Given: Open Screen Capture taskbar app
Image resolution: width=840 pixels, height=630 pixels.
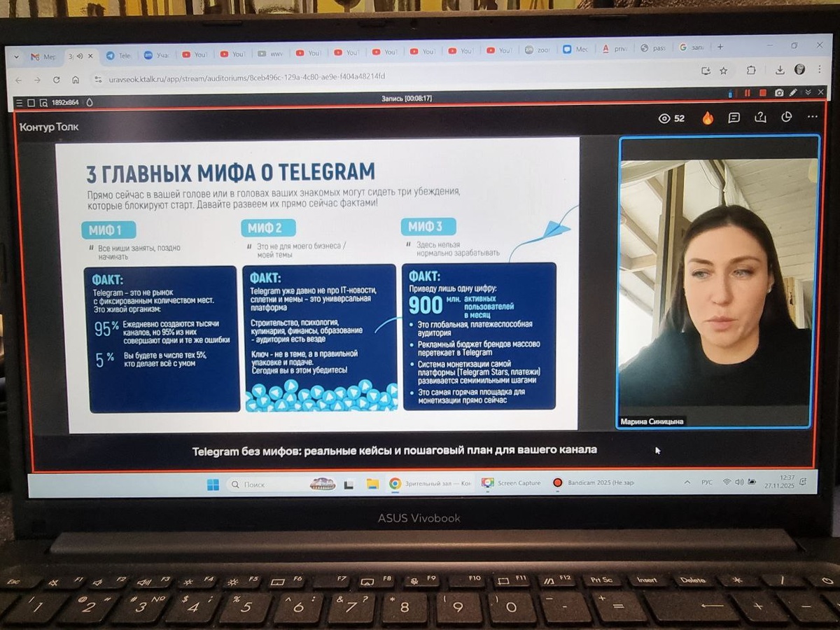Looking at the screenshot, I should [511, 483].
